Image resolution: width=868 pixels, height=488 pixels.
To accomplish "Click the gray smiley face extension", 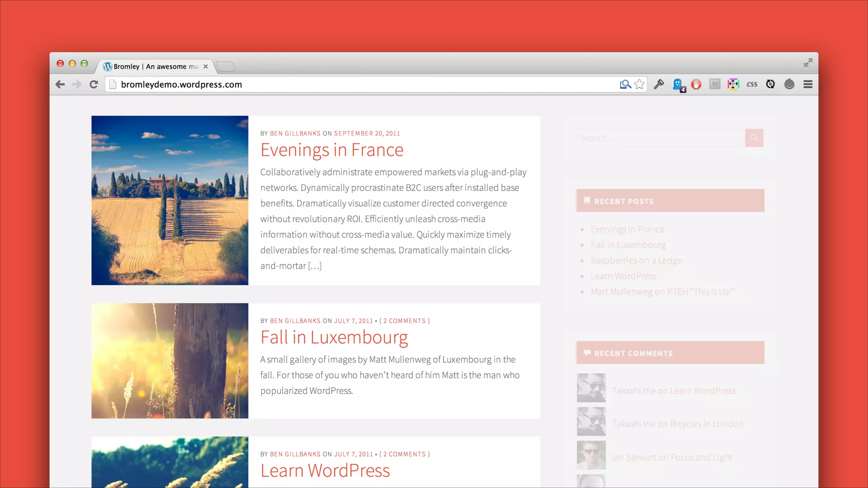I will pos(789,84).
